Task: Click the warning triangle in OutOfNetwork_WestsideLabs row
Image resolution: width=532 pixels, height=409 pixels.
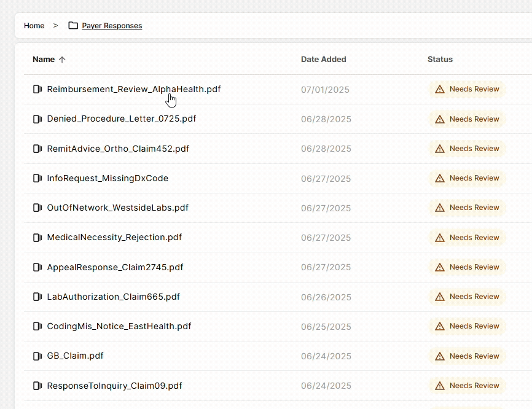Action: 439,208
